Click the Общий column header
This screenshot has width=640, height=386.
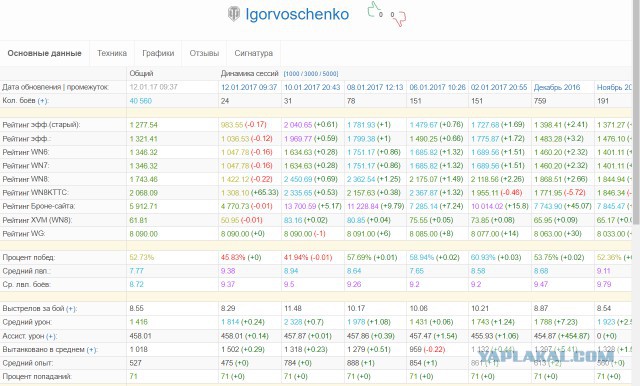[141, 73]
